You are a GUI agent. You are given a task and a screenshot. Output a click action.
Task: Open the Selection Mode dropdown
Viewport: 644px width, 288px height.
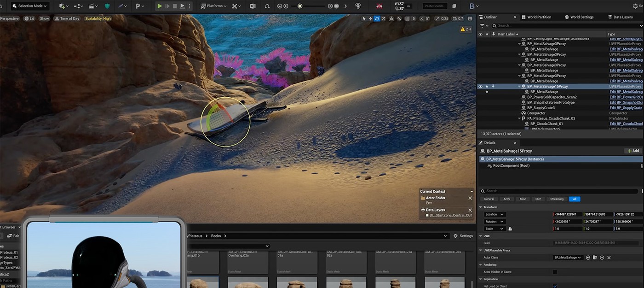[29, 6]
